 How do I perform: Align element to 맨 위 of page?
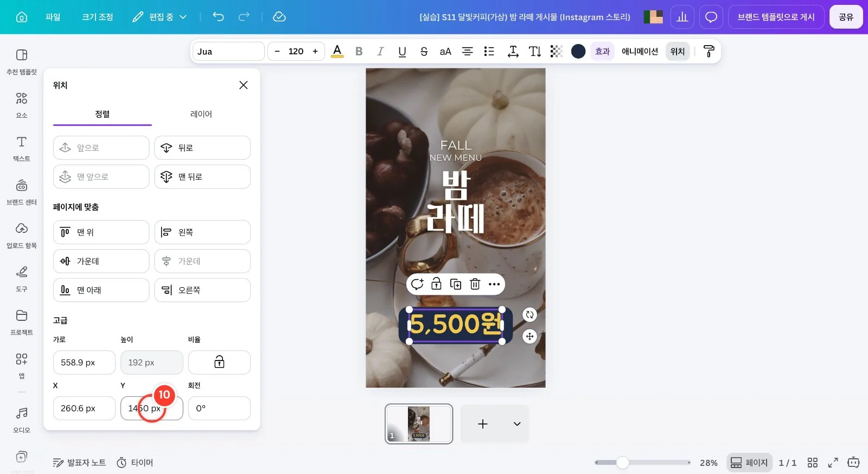coord(101,232)
